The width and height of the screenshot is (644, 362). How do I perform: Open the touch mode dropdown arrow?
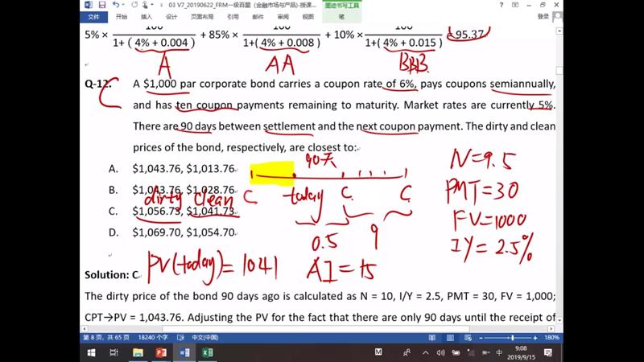[151, 5]
